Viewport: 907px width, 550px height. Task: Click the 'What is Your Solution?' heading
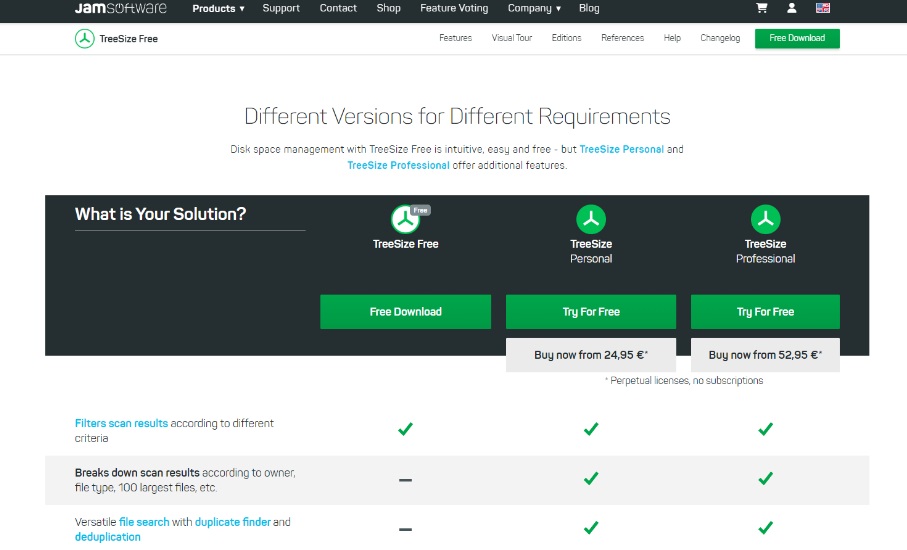point(160,214)
